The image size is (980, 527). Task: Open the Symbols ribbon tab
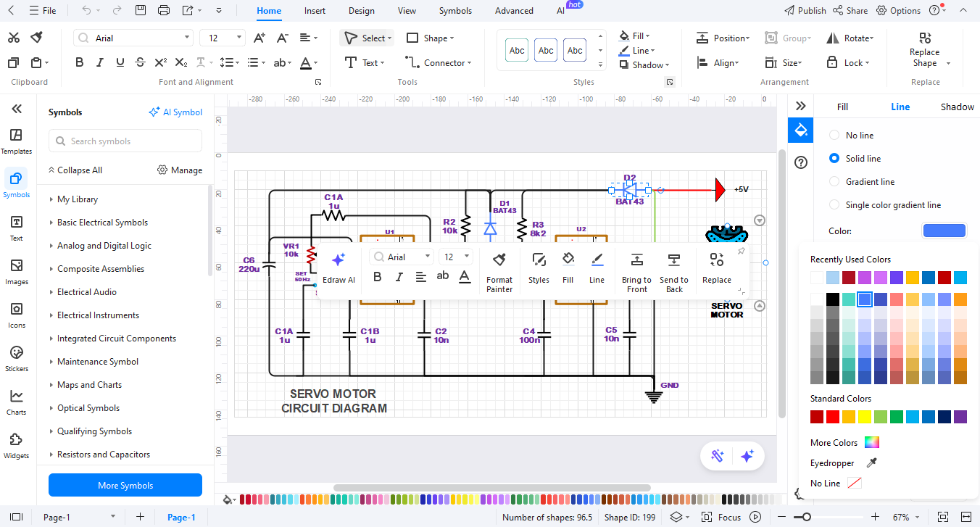click(x=455, y=11)
